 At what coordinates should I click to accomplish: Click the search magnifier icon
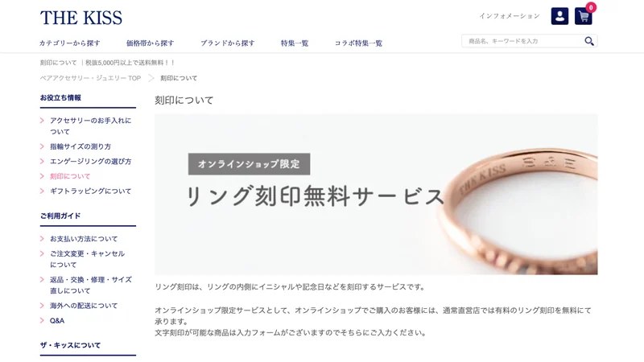click(589, 41)
